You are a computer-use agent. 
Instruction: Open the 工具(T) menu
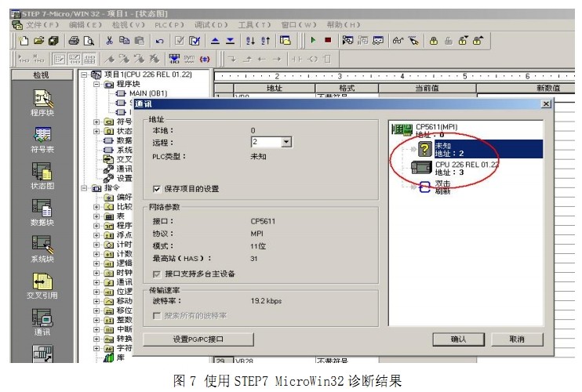254,25
